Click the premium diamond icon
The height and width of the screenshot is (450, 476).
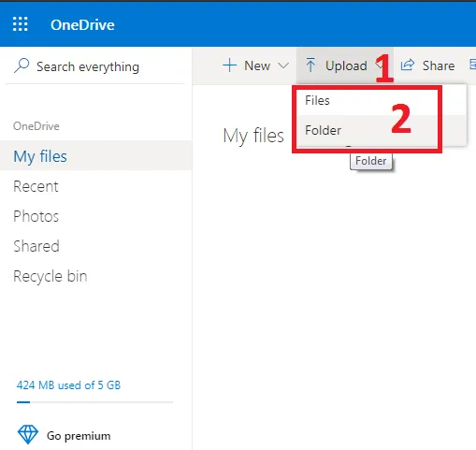point(28,434)
